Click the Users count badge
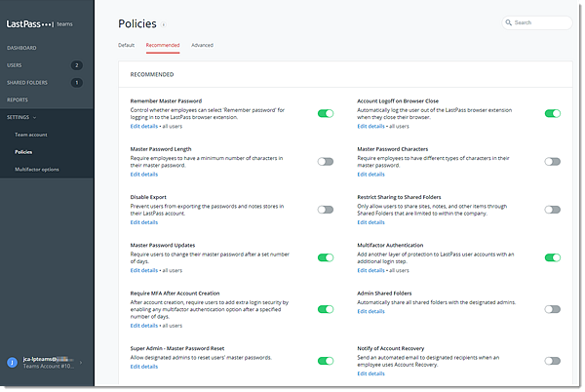 pyautogui.click(x=77, y=65)
